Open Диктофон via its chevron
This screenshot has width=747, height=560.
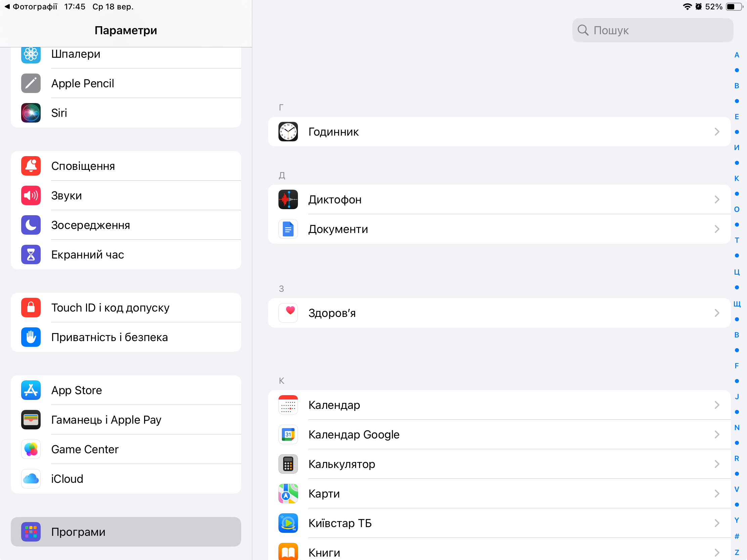coord(717,199)
